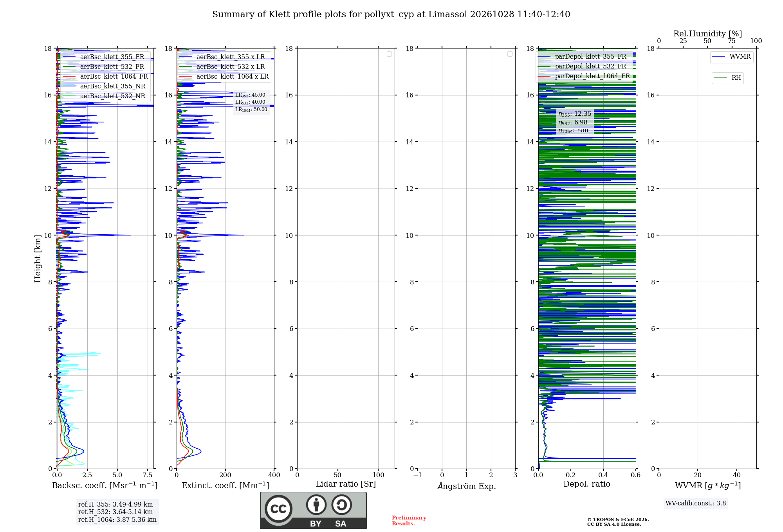
Task: Select the aerBsc_klett_532_NR legend entry
Action: pyautogui.click(x=104, y=96)
